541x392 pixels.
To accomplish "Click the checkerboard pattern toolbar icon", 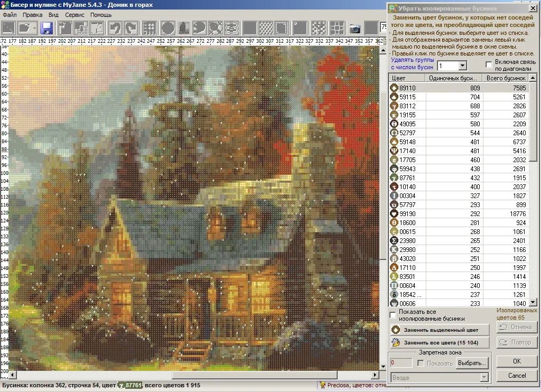I will [319, 28].
